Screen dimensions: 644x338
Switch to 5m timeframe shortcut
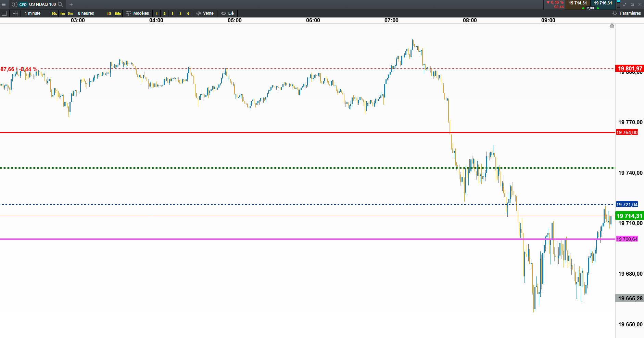[x=70, y=13]
